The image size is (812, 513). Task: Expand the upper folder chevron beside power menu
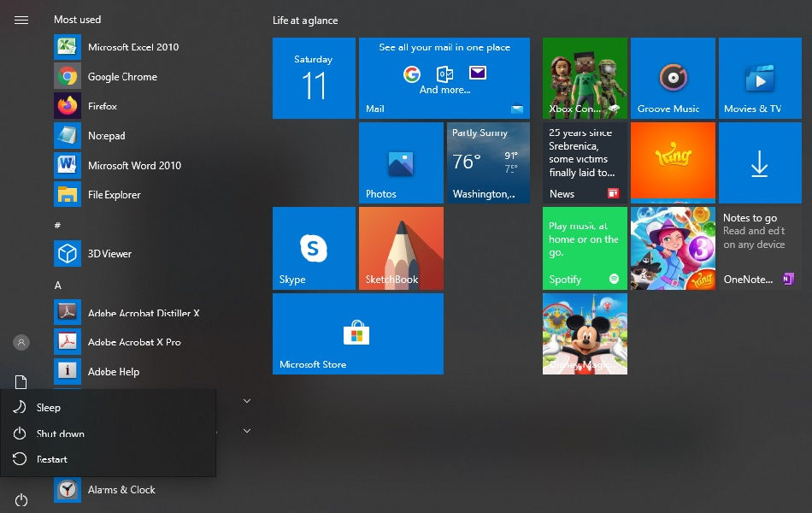(x=247, y=401)
